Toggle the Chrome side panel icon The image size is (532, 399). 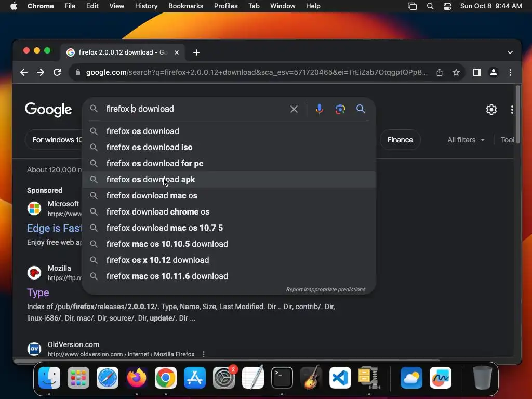point(477,72)
